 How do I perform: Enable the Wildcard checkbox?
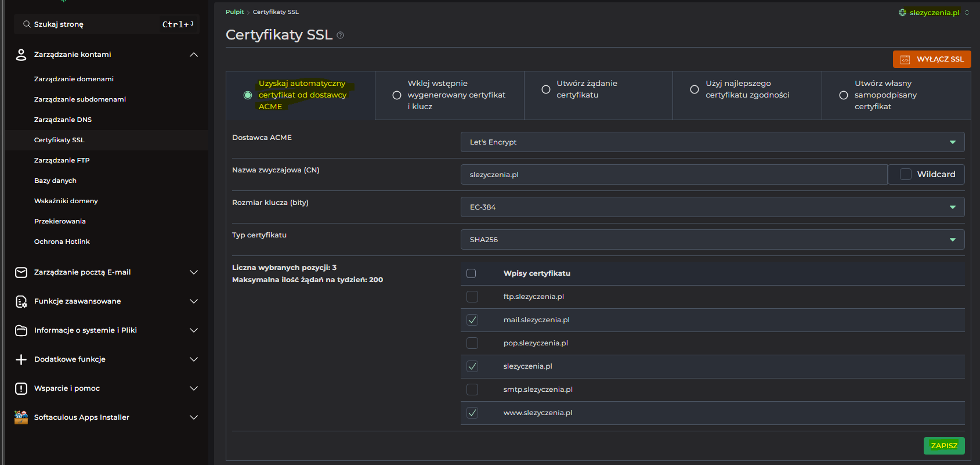click(x=905, y=174)
